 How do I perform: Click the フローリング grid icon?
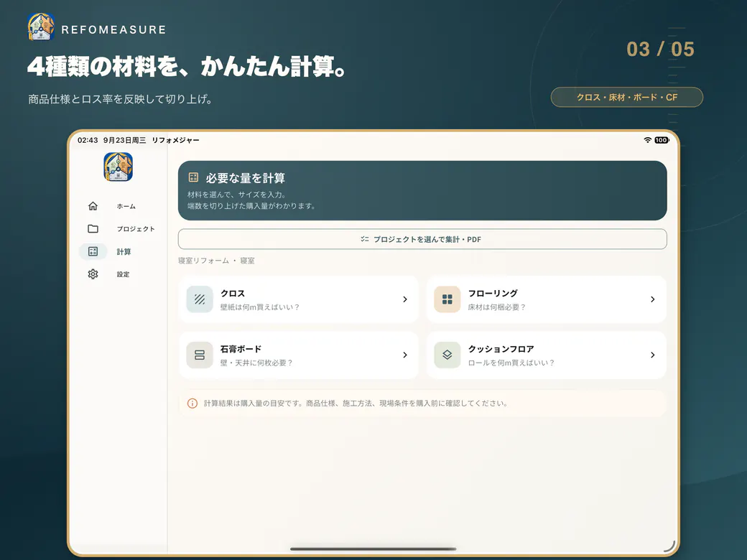tap(447, 299)
